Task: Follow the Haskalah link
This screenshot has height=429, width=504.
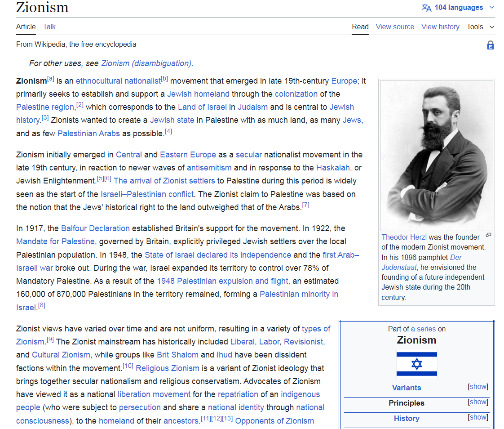Action: (333, 168)
